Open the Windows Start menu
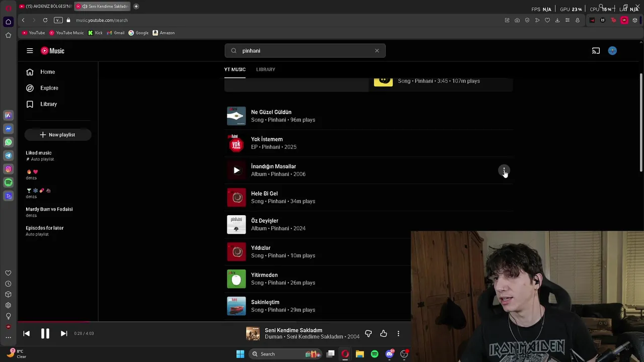 (240, 354)
